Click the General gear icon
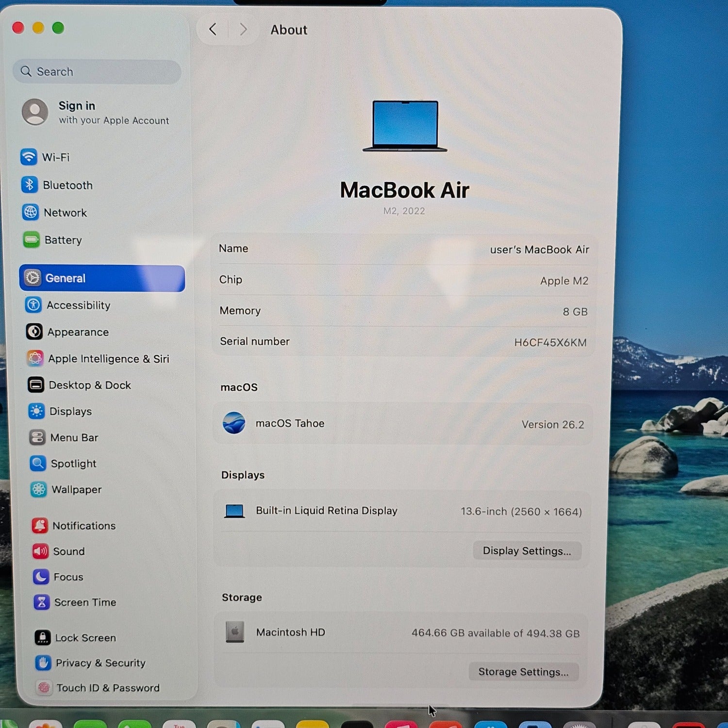The image size is (728, 728). tap(33, 278)
